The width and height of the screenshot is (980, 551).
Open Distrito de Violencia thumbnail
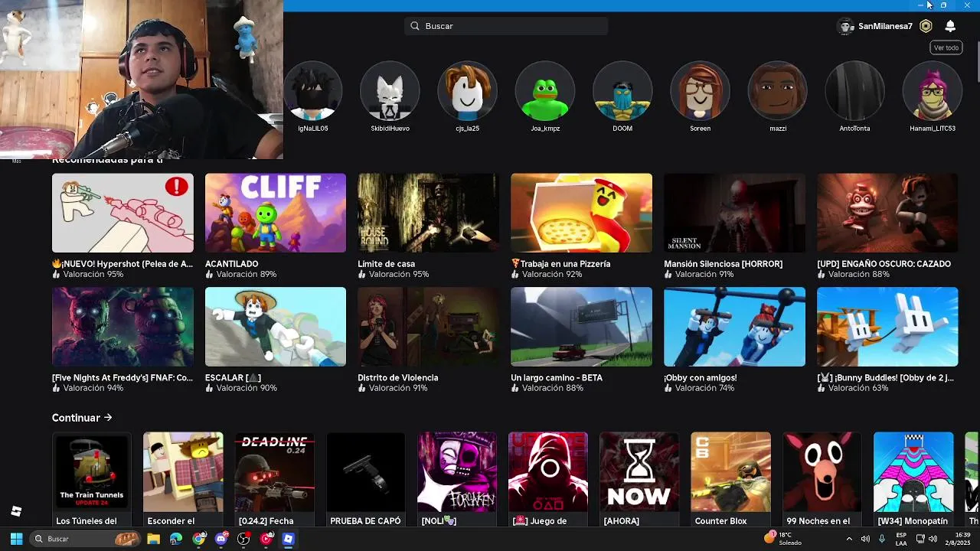(x=428, y=327)
